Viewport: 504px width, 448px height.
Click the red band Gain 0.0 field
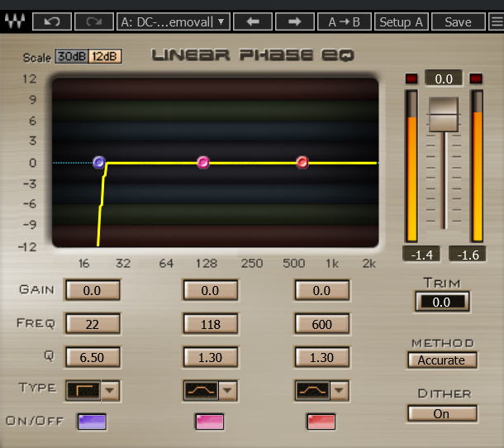pyautogui.click(x=321, y=290)
